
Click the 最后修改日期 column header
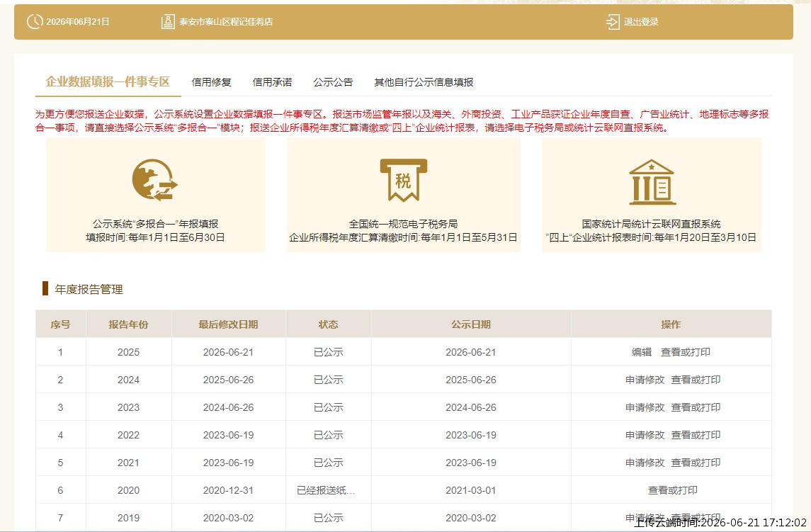coord(228,324)
